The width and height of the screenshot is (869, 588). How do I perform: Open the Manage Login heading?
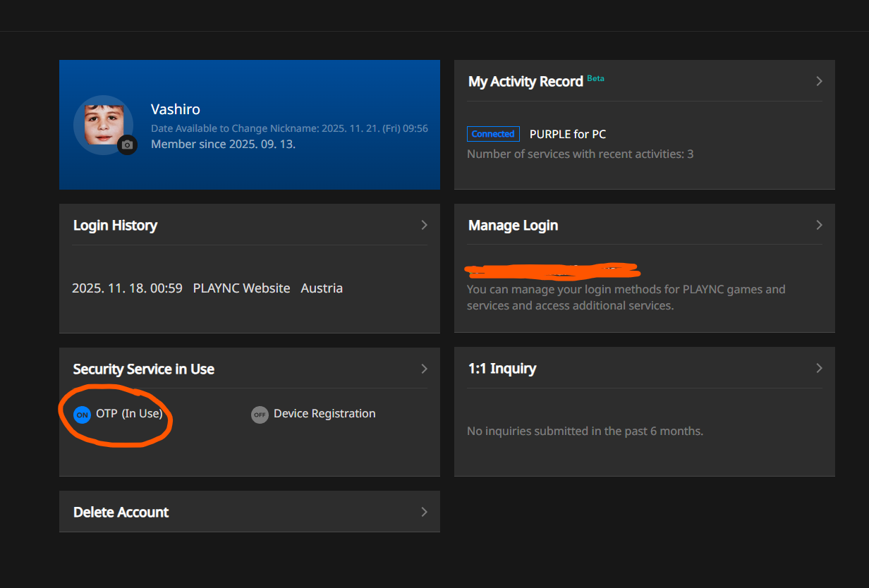(x=513, y=226)
